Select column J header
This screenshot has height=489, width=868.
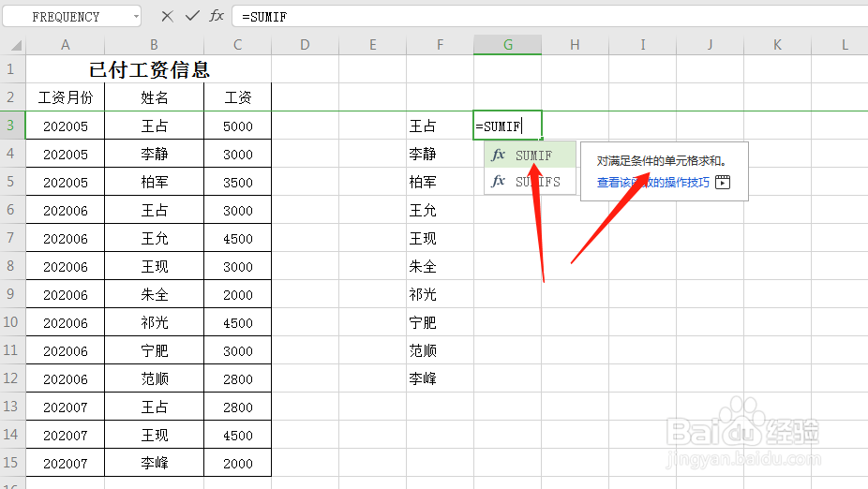[711, 45]
